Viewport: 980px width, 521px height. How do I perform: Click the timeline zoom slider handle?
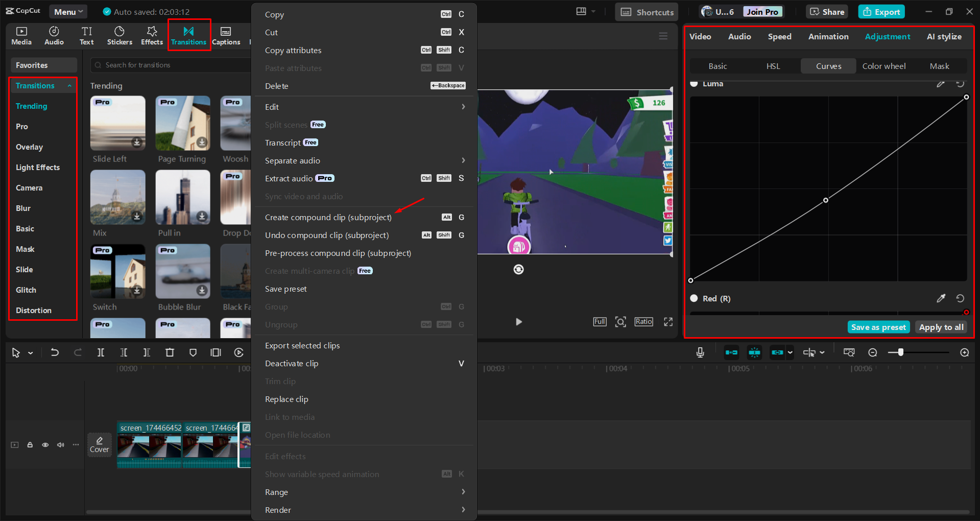(901, 352)
